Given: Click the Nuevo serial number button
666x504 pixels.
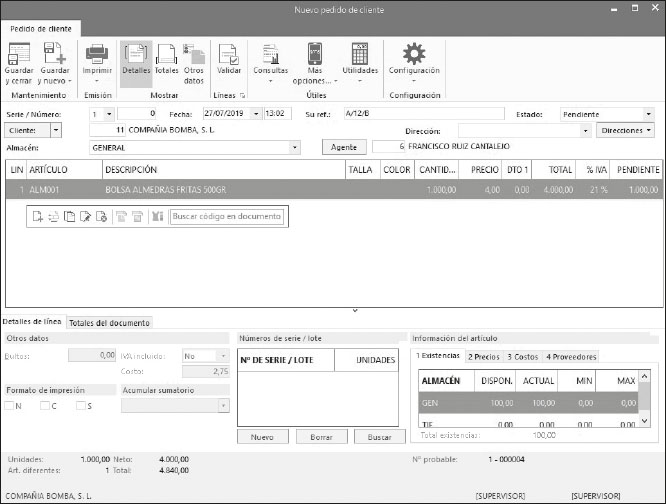Looking at the screenshot, I should pyautogui.click(x=262, y=438).
